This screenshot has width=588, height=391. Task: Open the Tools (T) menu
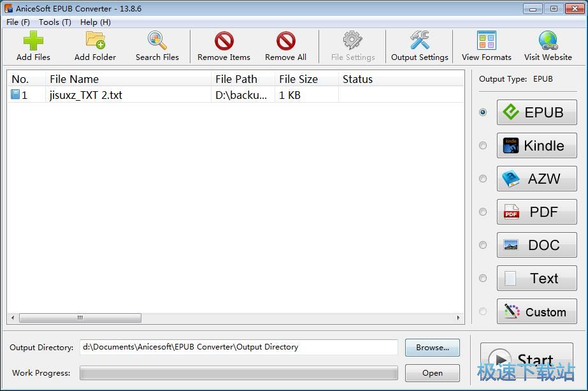54,22
